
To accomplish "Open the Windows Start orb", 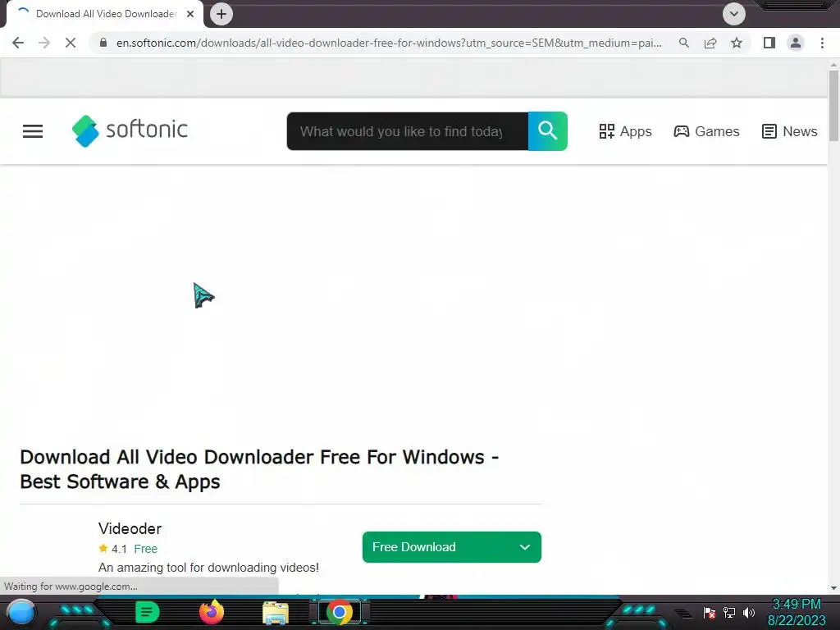I will click(x=21, y=612).
